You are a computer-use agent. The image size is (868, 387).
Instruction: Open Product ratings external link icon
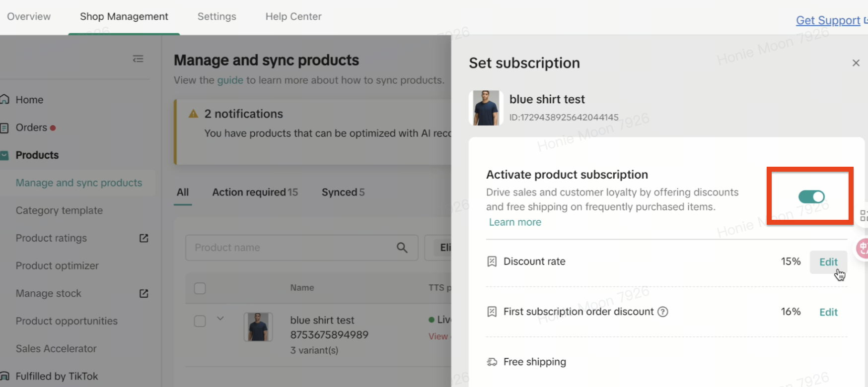pyautogui.click(x=144, y=238)
